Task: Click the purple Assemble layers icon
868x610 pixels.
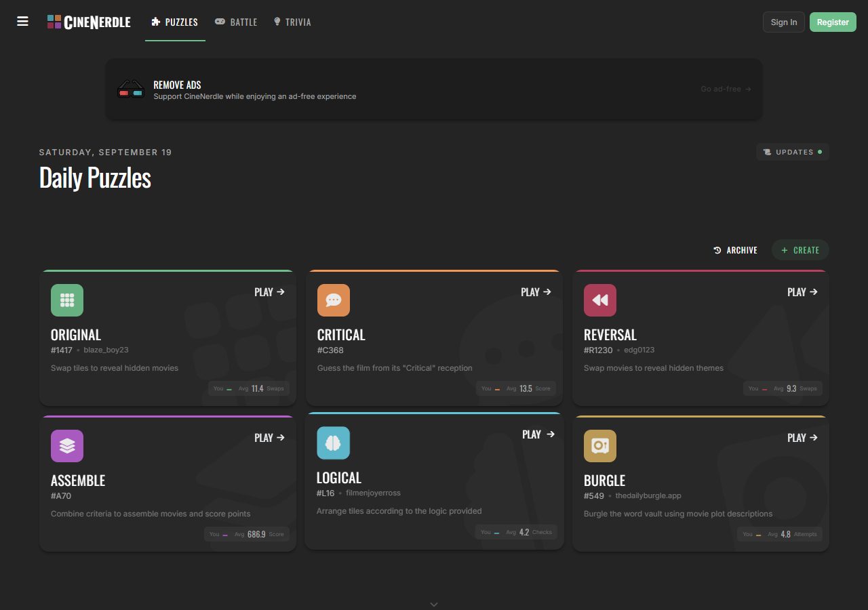Action: pyautogui.click(x=67, y=446)
